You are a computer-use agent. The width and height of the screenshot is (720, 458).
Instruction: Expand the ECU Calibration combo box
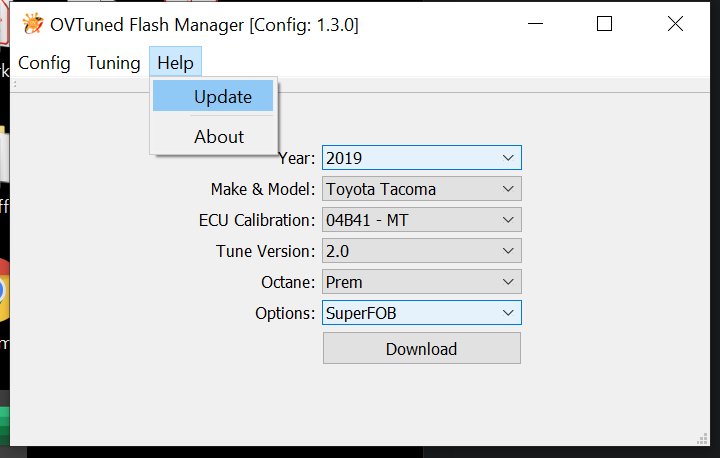(x=422, y=220)
